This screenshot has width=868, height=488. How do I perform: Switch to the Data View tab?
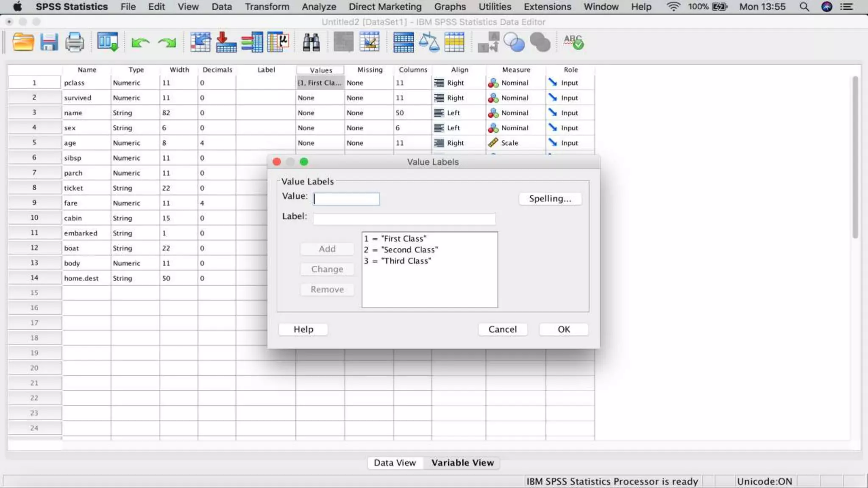[x=395, y=463]
